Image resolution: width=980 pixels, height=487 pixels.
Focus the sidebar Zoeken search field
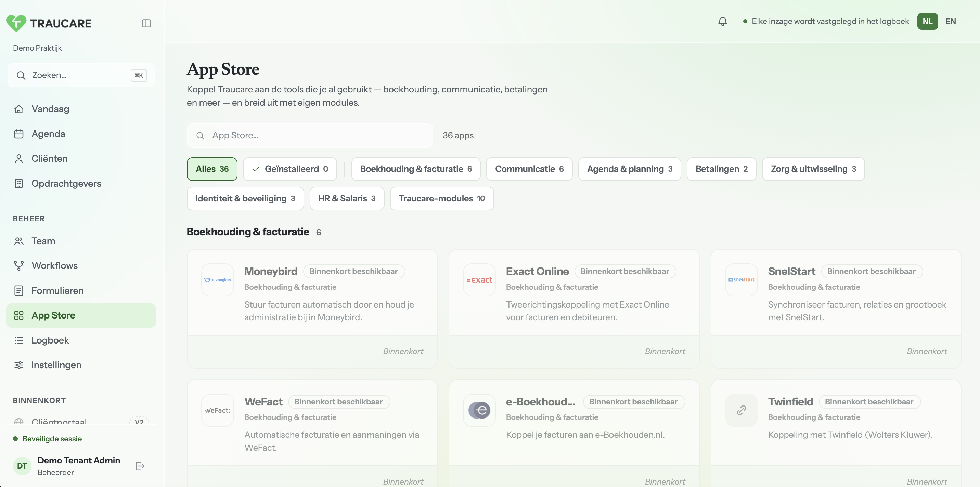[x=81, y=75]
